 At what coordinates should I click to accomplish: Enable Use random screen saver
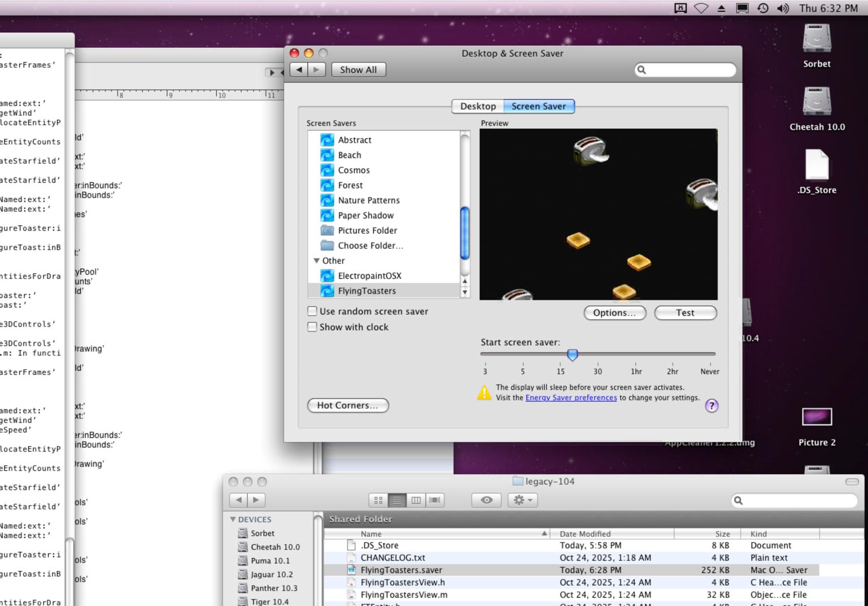312,311
